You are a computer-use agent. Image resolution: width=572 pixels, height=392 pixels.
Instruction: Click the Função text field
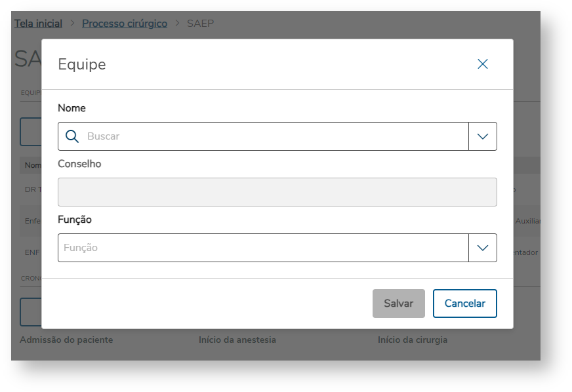262,248
